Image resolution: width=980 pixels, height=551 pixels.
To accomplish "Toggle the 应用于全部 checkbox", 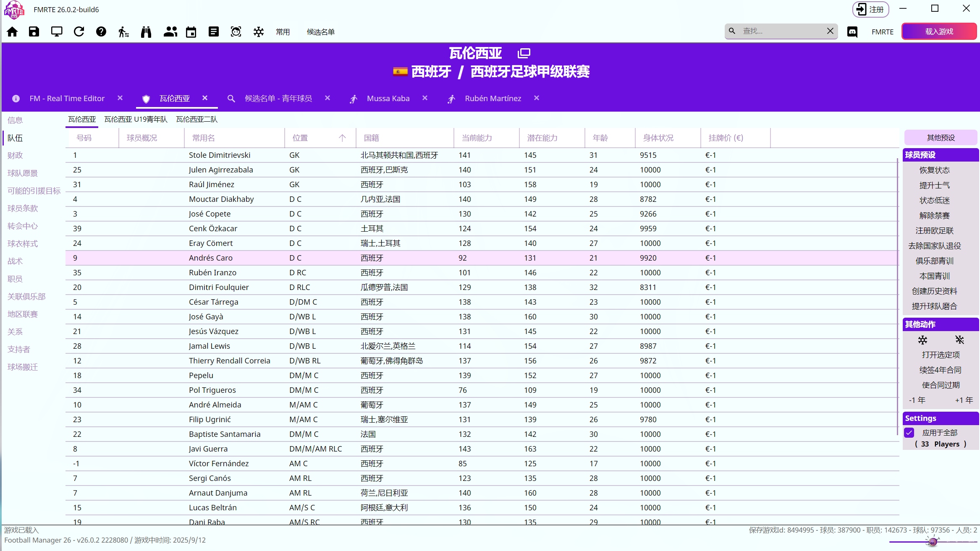I will tap(909, 433).
